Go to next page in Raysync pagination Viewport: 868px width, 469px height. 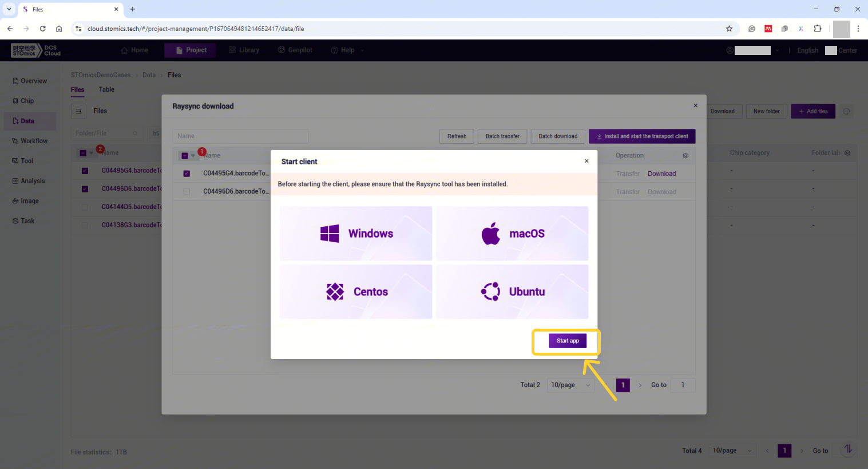[640, 385]
